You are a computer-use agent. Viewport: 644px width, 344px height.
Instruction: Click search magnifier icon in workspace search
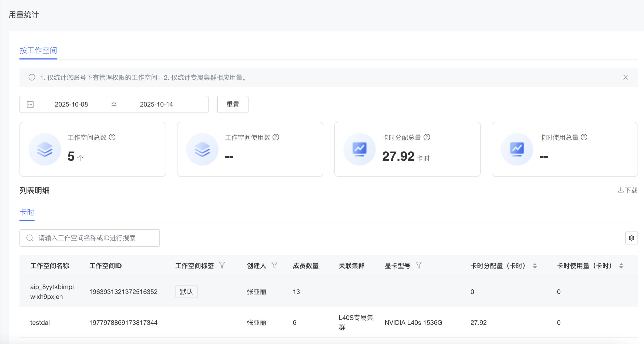coord(30,238)
